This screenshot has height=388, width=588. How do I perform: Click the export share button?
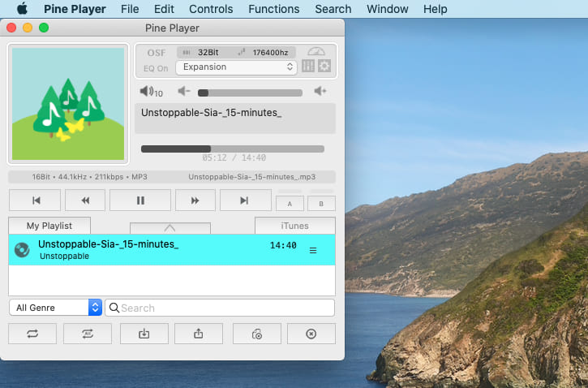pyautogui.click(x=199, y=334)
